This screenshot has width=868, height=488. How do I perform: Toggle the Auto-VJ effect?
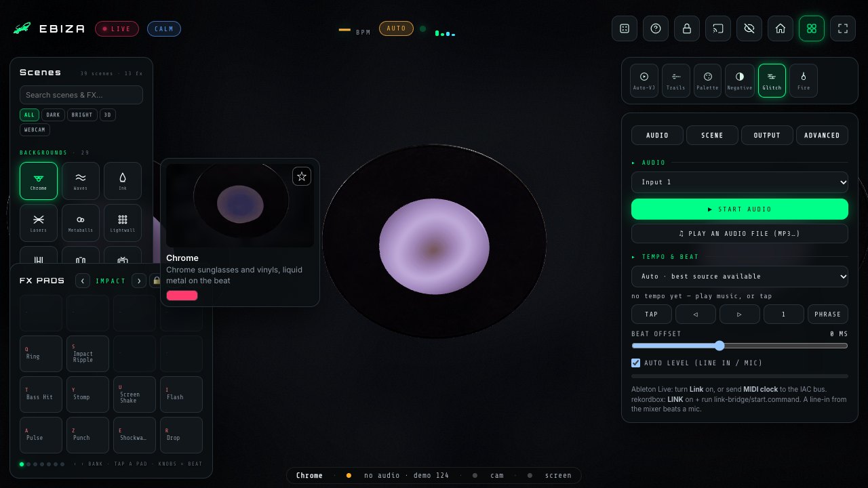tap(644, 81)
